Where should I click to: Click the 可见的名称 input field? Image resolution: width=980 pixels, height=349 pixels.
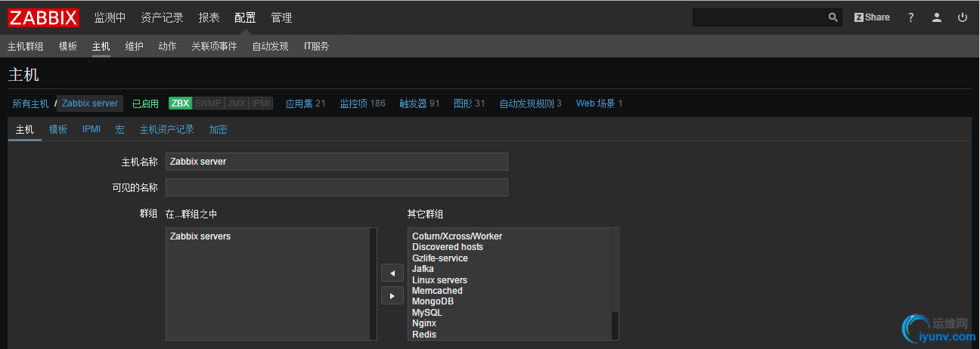336,187
